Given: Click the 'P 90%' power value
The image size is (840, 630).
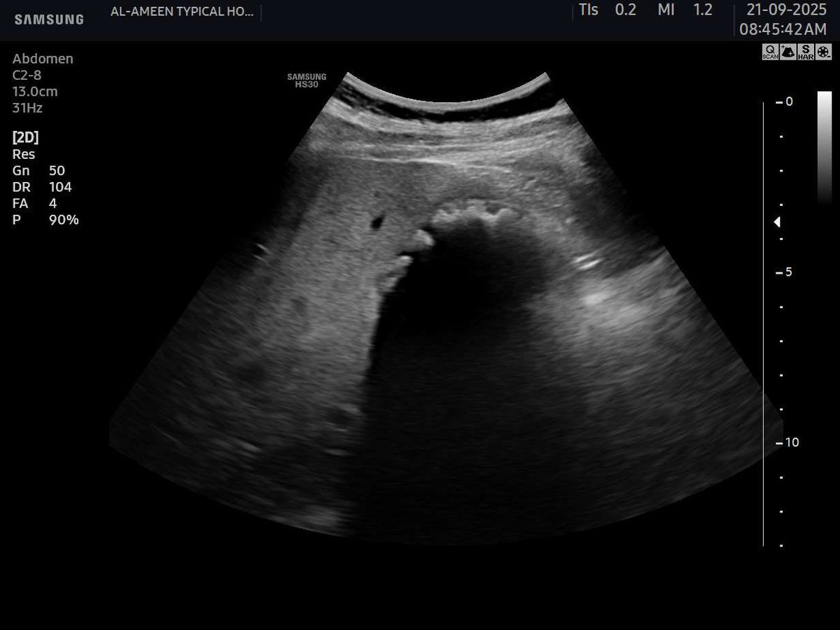Looking at the screenshot, I should (x=45, y=220).
